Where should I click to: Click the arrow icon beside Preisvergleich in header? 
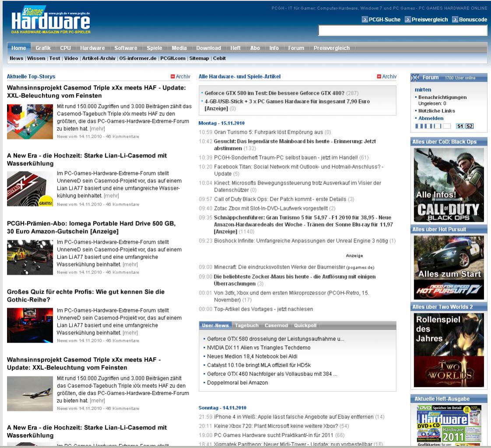[408, 19]
